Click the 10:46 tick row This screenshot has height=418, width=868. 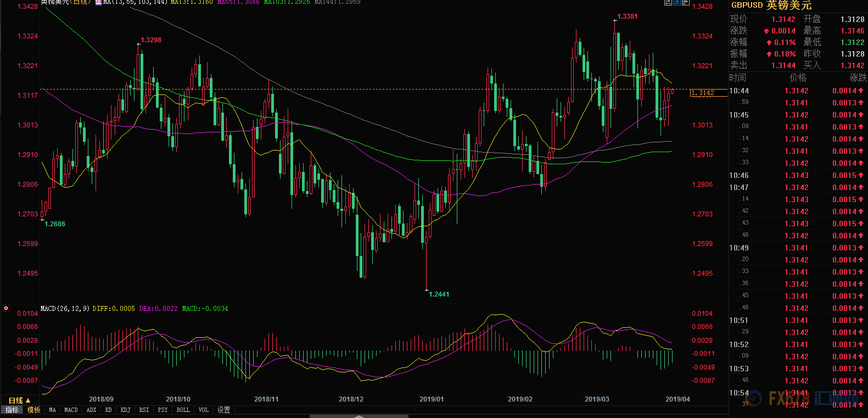(x=798, y=175)
